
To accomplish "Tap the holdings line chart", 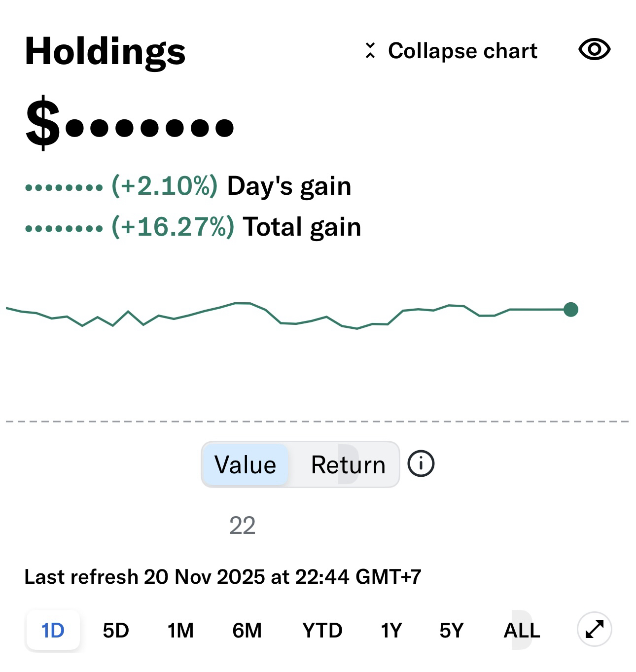I will pos(296,316).
